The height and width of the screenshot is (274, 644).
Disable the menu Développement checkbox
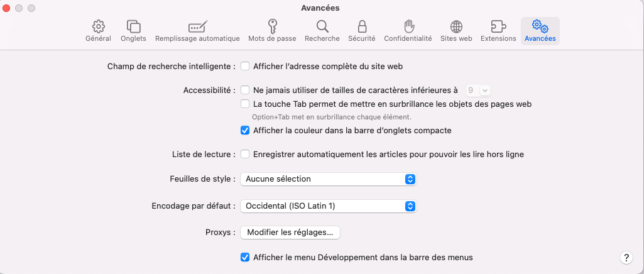click(x=246, y=257)
